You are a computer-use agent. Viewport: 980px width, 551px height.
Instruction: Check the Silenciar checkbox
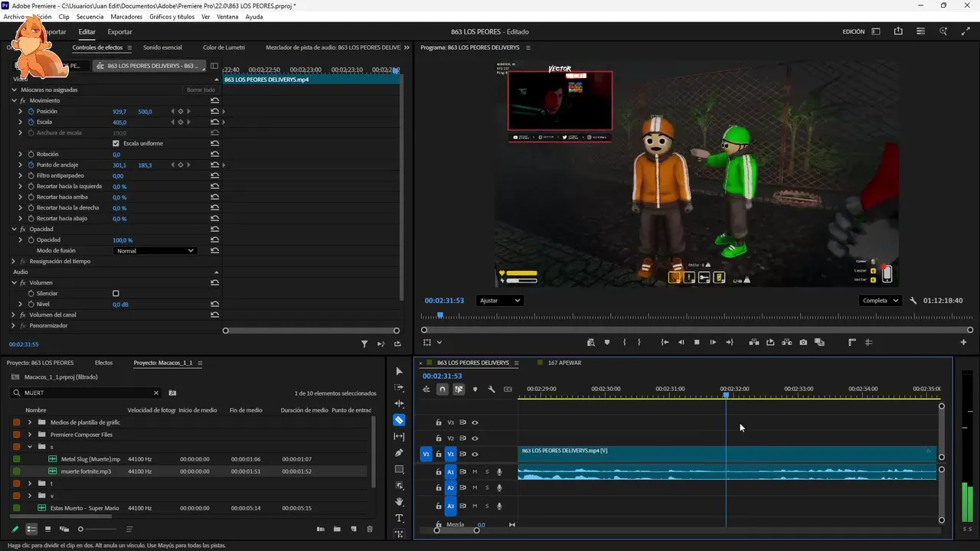click(116, 293)
